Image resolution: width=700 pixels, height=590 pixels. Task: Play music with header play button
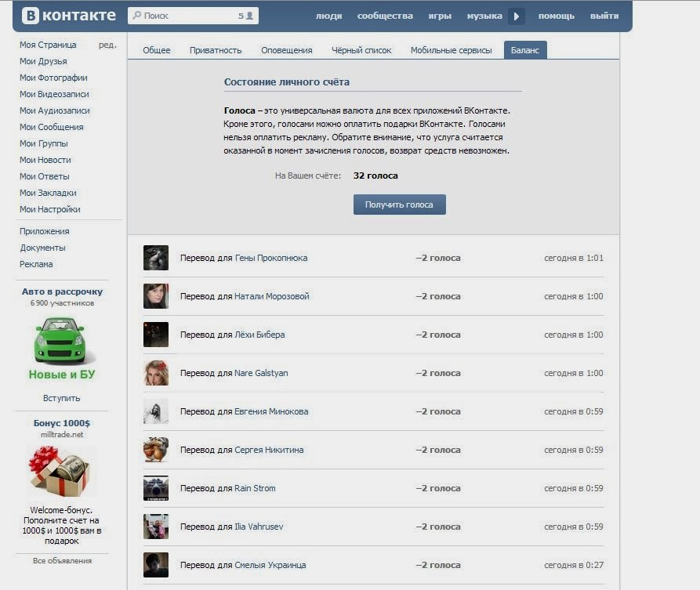[517, 16]
